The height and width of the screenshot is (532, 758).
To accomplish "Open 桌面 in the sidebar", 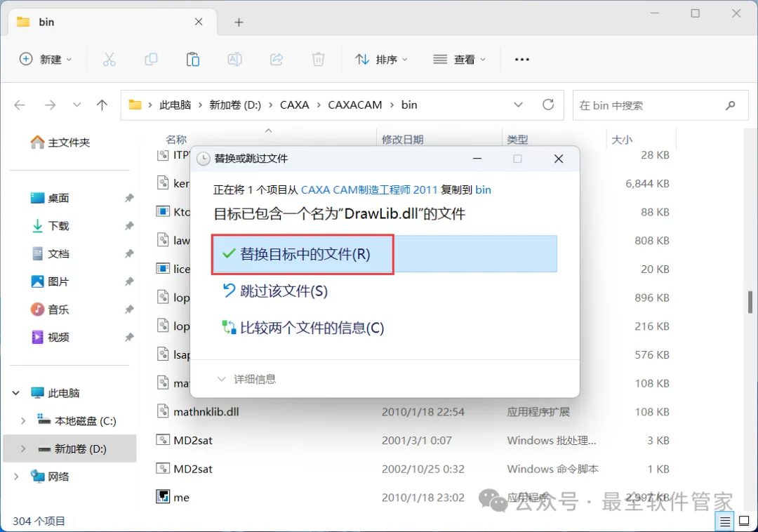I will tap(50, 198).
